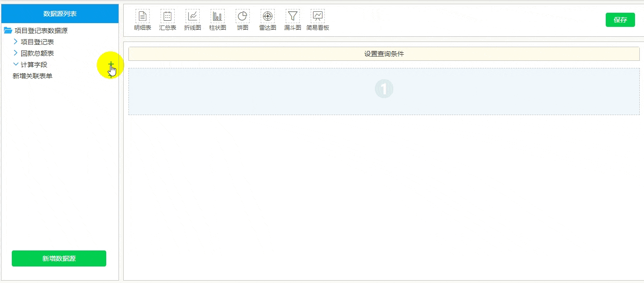
Task: Expand the 回款总额表 tree node
Action: pos(16,53)
